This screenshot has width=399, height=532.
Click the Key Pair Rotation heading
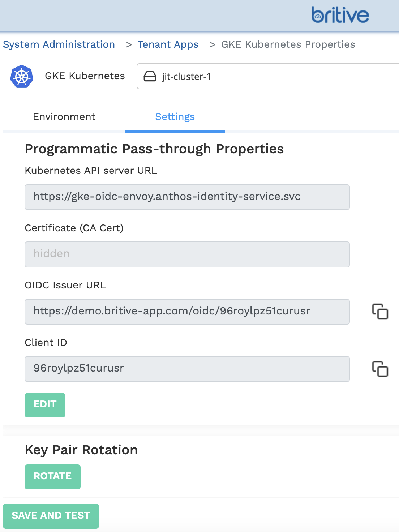coord(81,450)
